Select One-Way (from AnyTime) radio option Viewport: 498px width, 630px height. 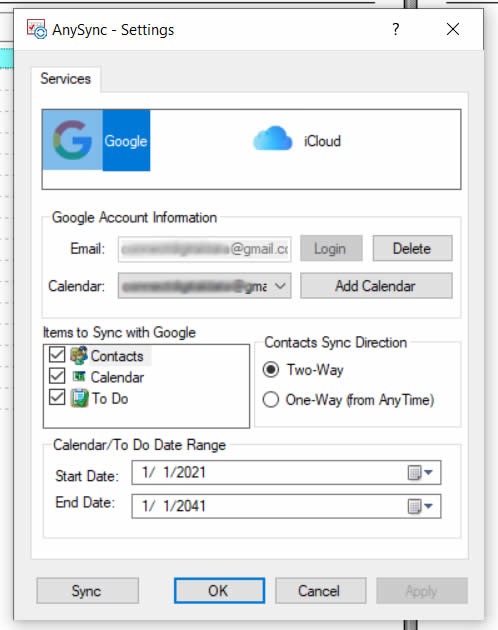[x=271, y=400]
